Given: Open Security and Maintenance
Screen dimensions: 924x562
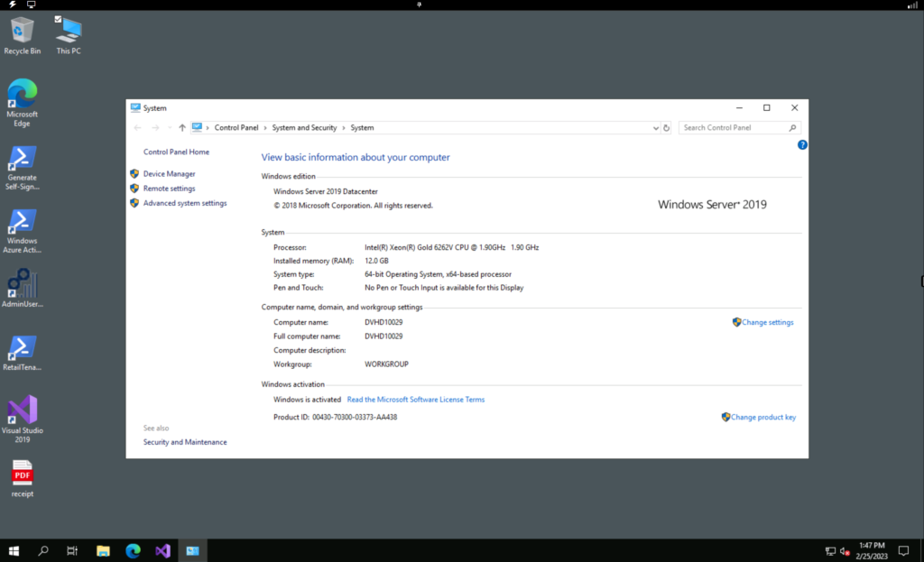Looking at the screenshot, I should (x=185, y=442).
